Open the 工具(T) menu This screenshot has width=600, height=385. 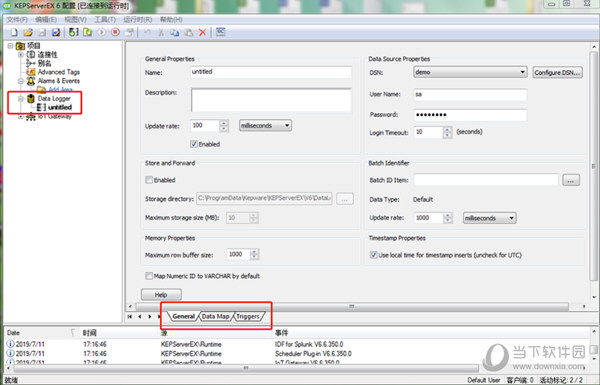click(105, 20)
